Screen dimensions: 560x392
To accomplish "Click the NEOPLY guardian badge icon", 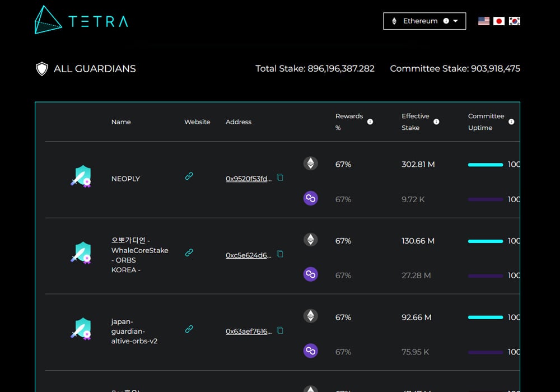I will 81,176.
